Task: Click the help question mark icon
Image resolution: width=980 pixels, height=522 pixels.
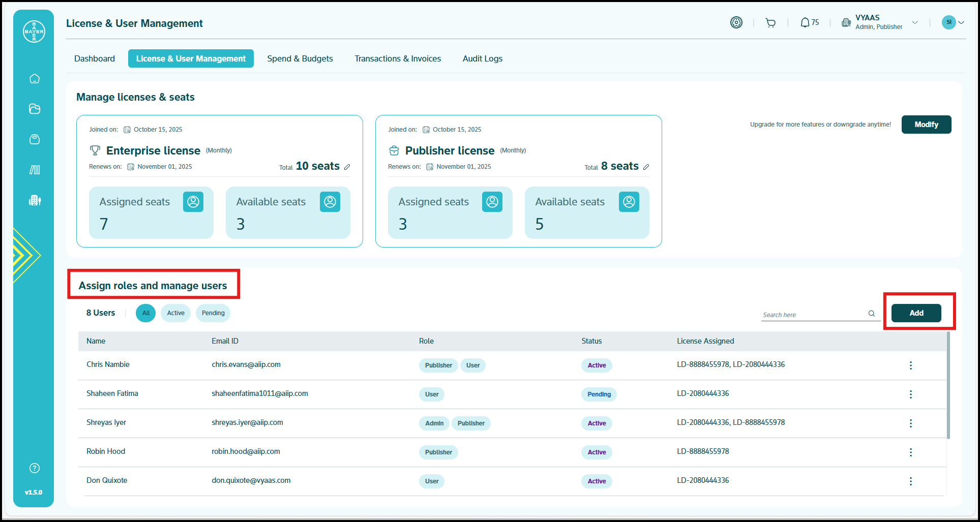Action: (x=35, y=468)
